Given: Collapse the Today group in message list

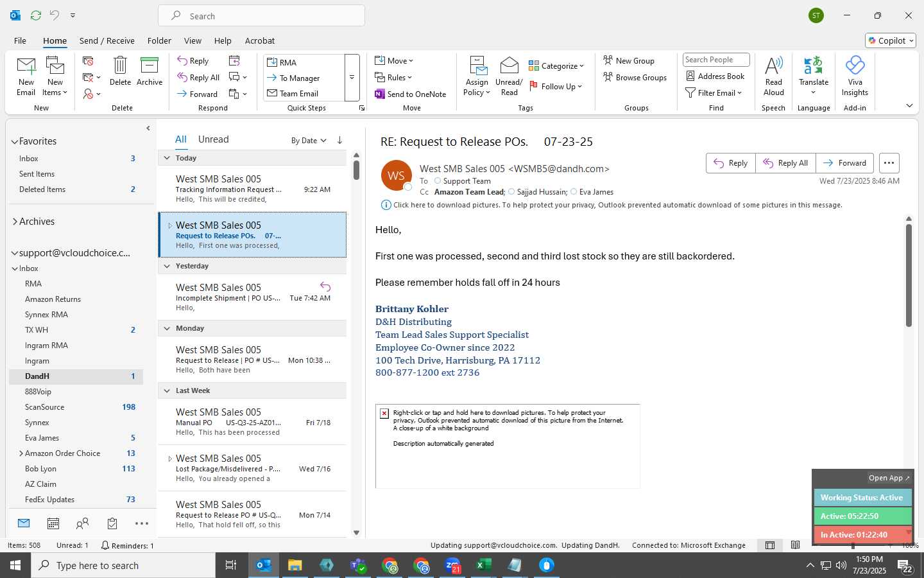Looking at the screenshot, I should [167, 158].
